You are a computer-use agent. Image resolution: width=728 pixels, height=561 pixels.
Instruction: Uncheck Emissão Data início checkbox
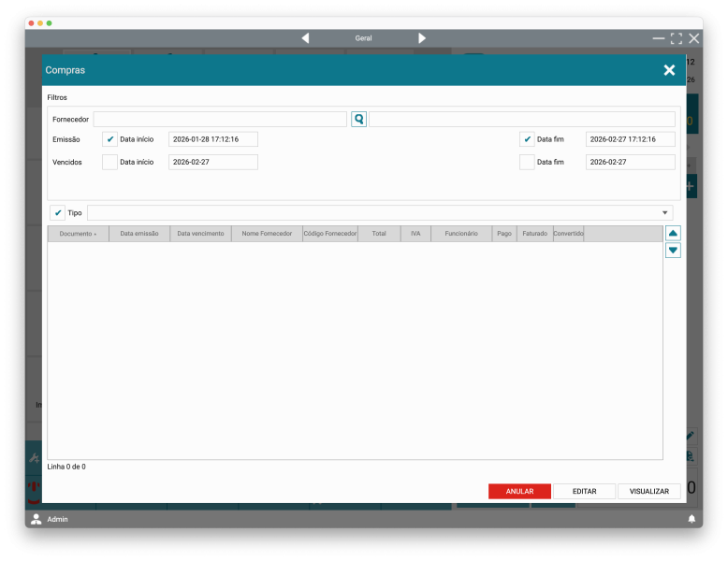[x=109, y=139]
